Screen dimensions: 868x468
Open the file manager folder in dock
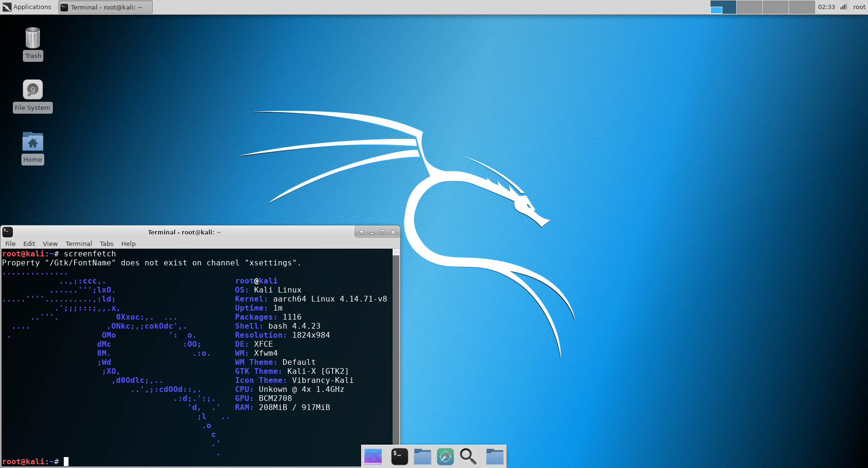[423, 457]
